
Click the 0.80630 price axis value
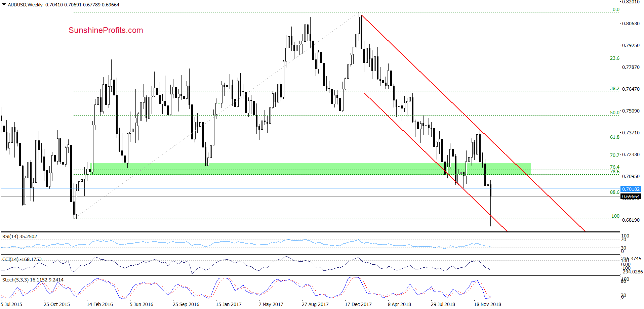(x=631, y=24)
